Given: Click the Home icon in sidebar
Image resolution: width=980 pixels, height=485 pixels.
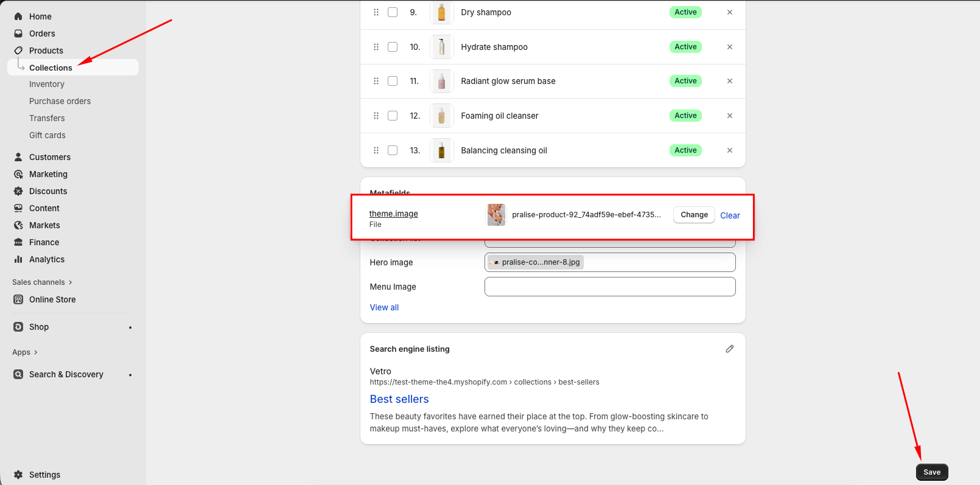Looking at the screenshot, I should coord(18,16).
